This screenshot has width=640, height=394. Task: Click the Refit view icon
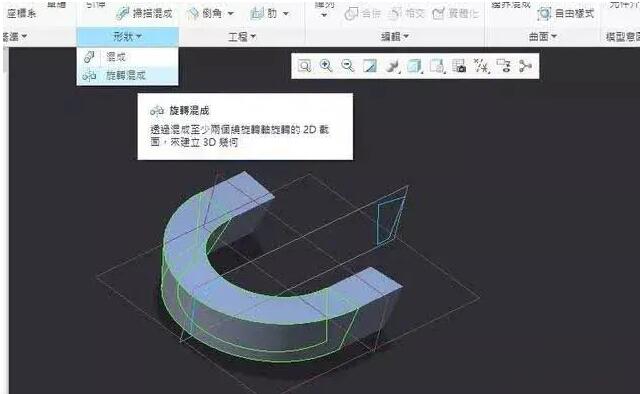[304, 66]
